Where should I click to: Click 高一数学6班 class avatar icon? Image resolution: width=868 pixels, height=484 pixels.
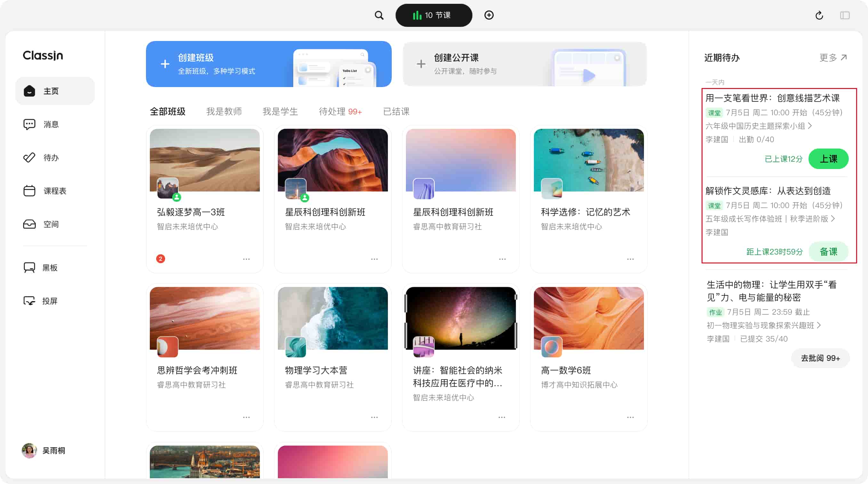(x=551, y=347)
